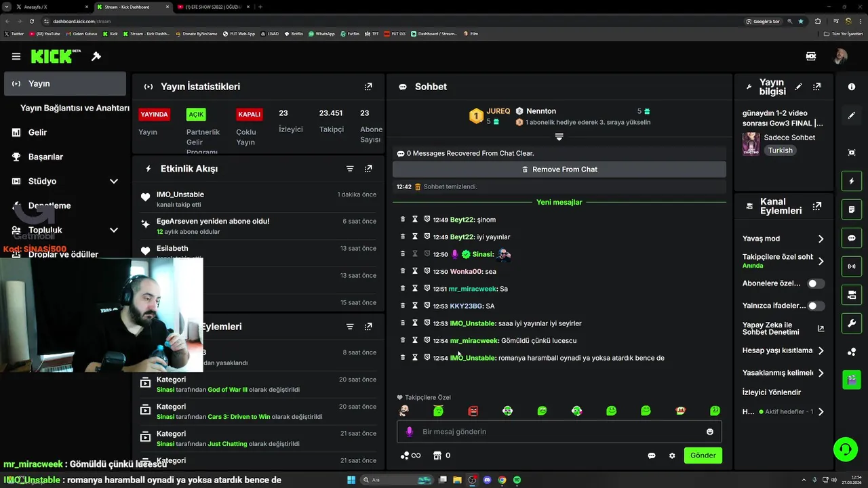Click the top-right cash register icon in header
Image resolution: width=868 pixels, height=488 pixels.
pos(810,56)
